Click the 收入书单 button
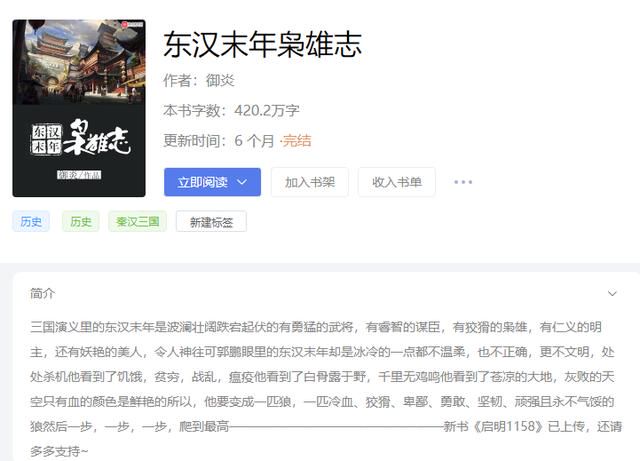Image resolution: width=640 pixels, height=461 pixels. 397,182
